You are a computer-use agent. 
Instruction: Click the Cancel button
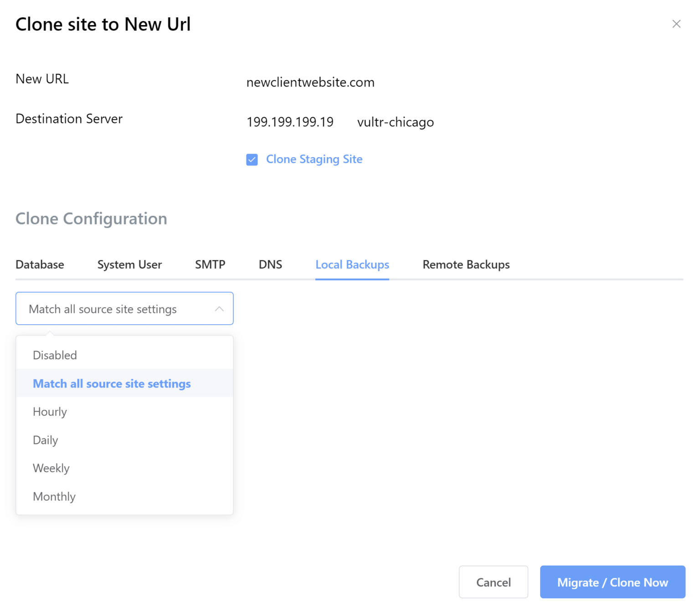493,582
